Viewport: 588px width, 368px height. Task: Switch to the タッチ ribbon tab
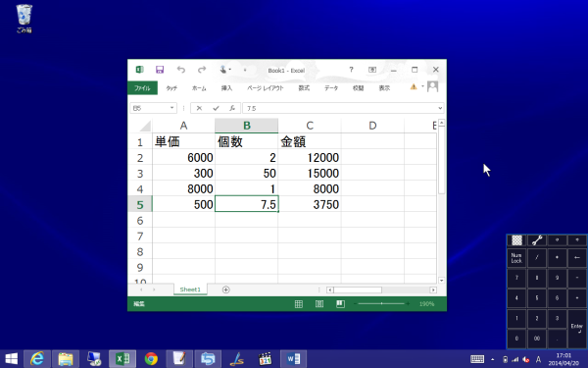tap(171, 88)
